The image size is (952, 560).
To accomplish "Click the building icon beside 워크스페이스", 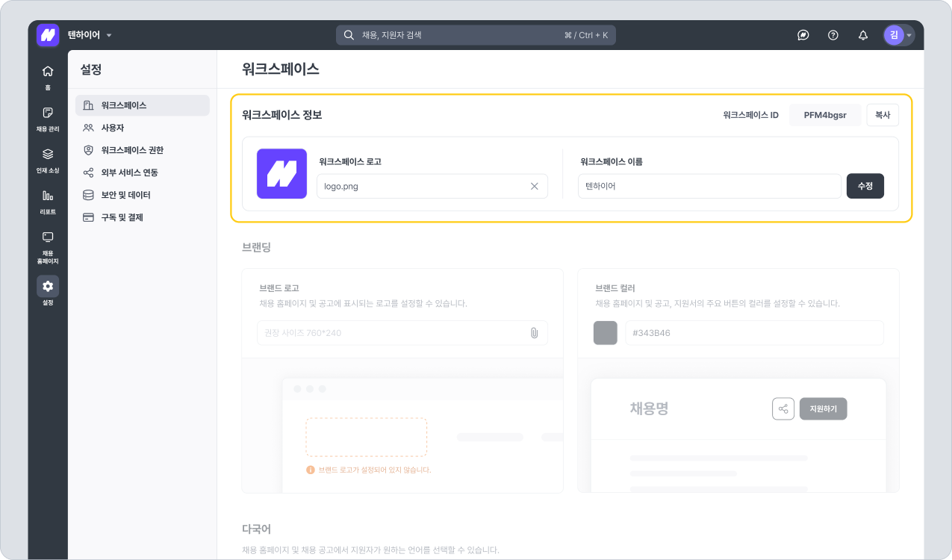I will tap(88, 105).
